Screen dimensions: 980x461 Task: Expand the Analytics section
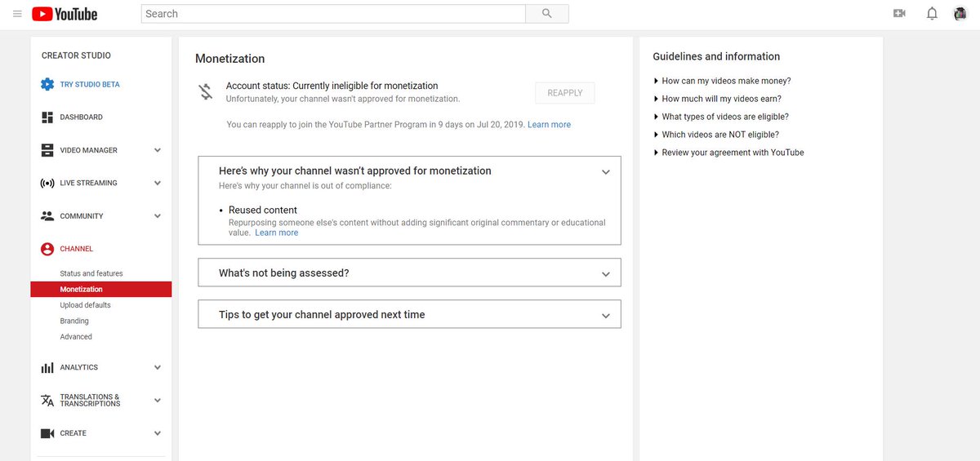(x=158, y=368)
